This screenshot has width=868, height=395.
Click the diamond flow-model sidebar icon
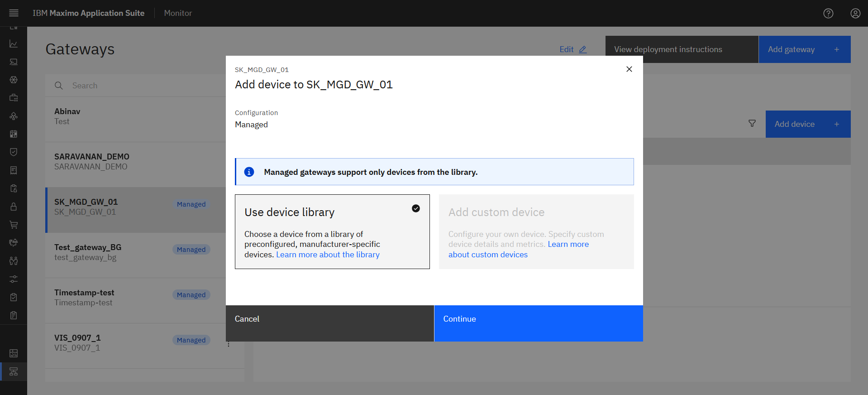point(14,116)
